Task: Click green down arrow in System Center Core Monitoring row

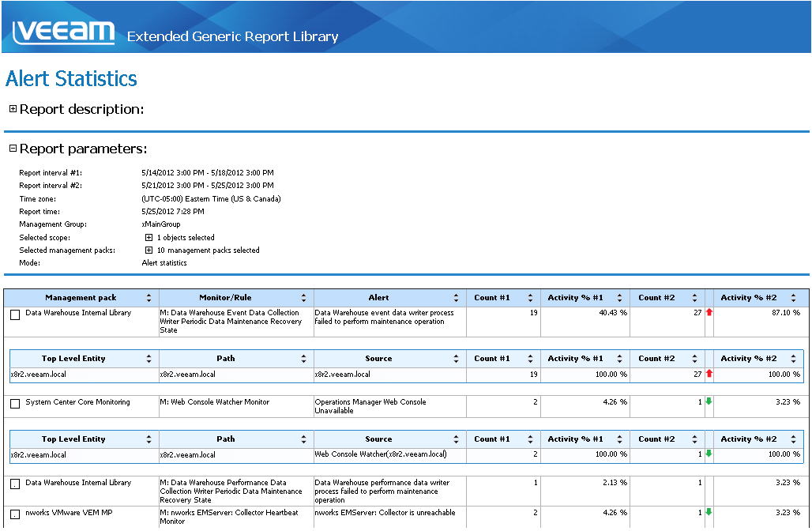Action: tap(709, 401)
